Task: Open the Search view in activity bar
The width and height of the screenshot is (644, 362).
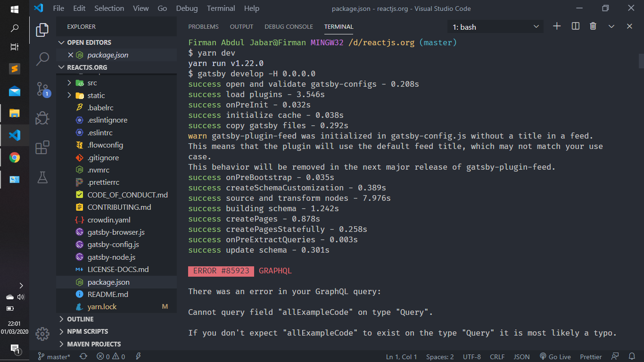Action: 42,59
